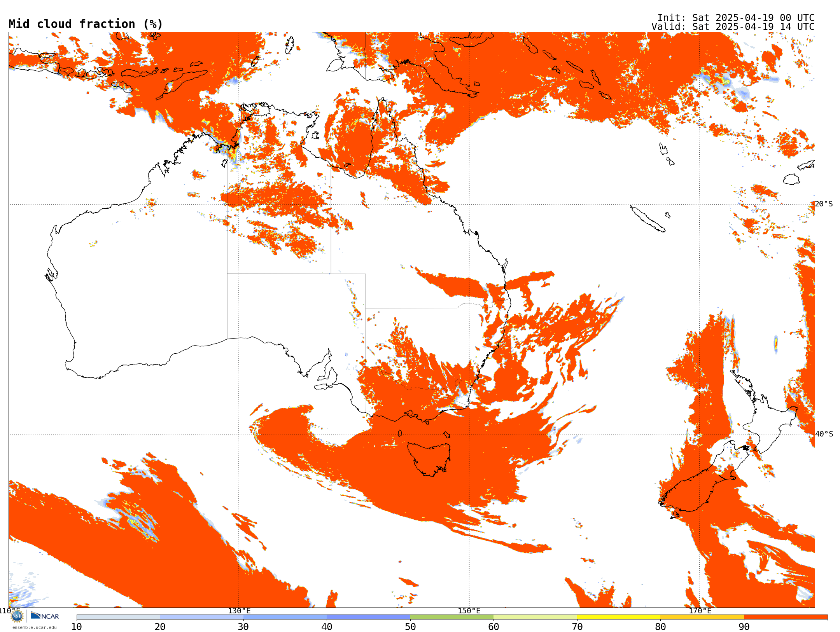The height and width of the screenshot is (632, 840).
Task: Click the colorbar tick label 50
Action: pyautogui.click(x=410, y=627)
